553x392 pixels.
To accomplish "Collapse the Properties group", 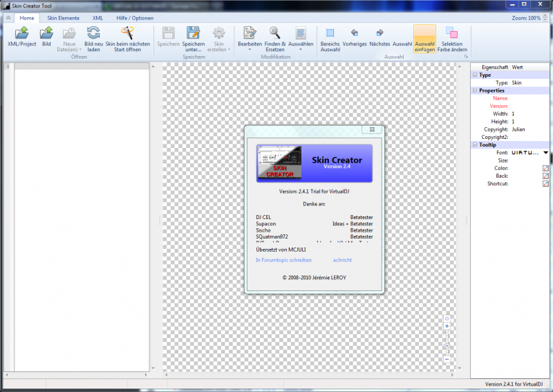I will point(475,91).
